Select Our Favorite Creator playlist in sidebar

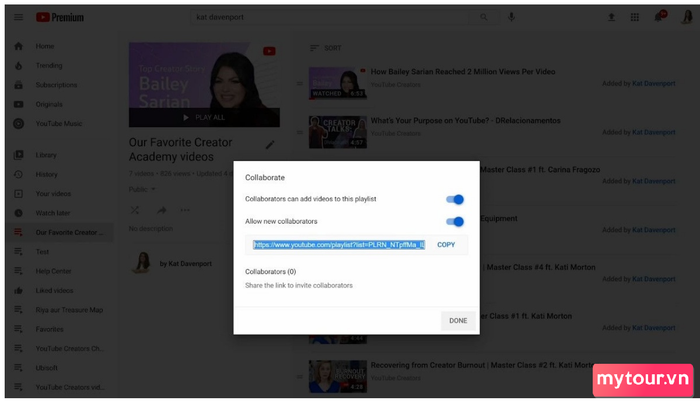click(x=59, y=232)
